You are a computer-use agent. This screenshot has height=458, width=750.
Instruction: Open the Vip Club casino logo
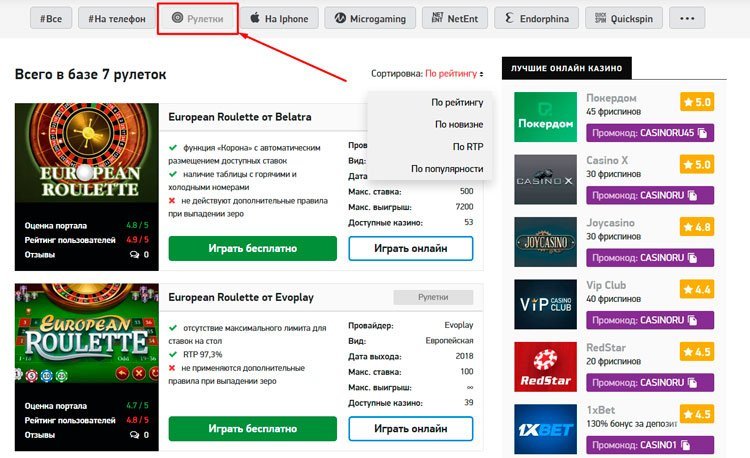pyautogui.click(x=545, y=304)
